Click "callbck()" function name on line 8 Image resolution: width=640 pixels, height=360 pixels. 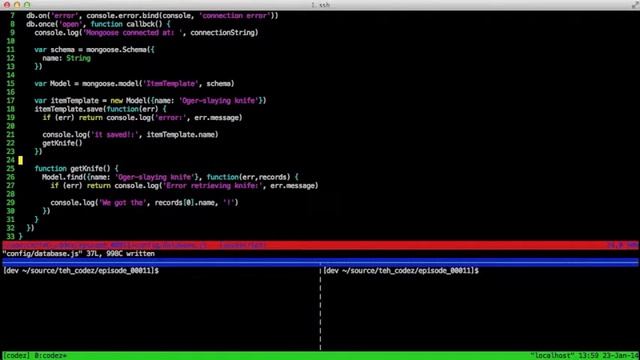tap(144, 24)
